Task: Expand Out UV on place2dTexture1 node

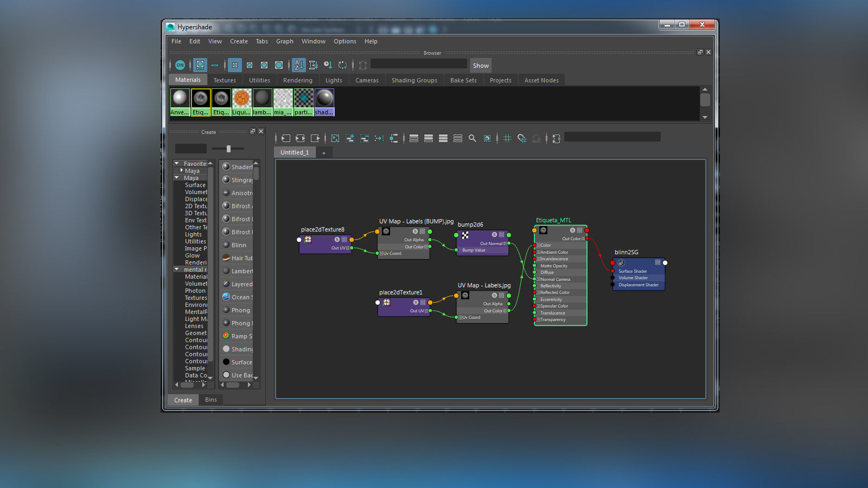Action: [x=426, y=311]
